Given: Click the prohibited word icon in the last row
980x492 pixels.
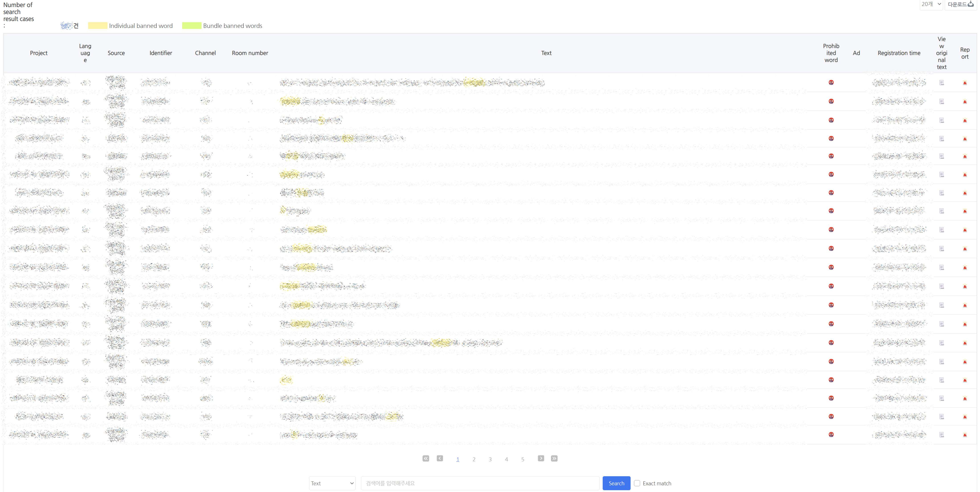Looking at the screenshot, I should click(x=831, y=435).
